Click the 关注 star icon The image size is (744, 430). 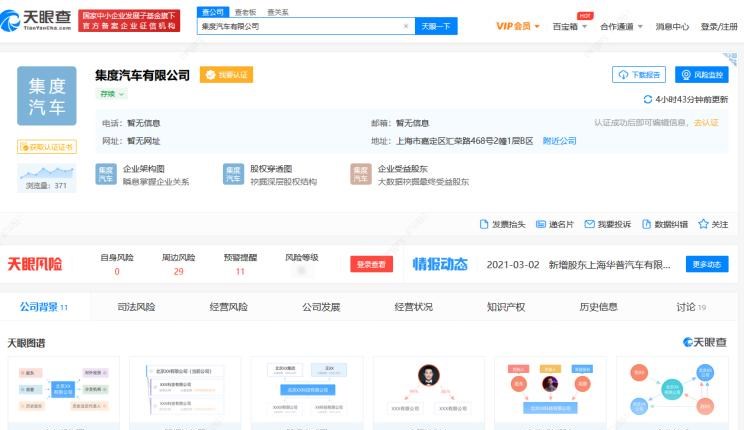pos(703,224)
